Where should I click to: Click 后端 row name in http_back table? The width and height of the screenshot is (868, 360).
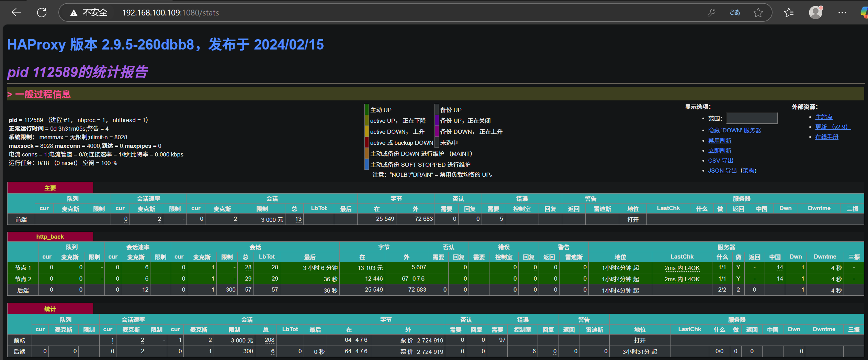(23, 290)
